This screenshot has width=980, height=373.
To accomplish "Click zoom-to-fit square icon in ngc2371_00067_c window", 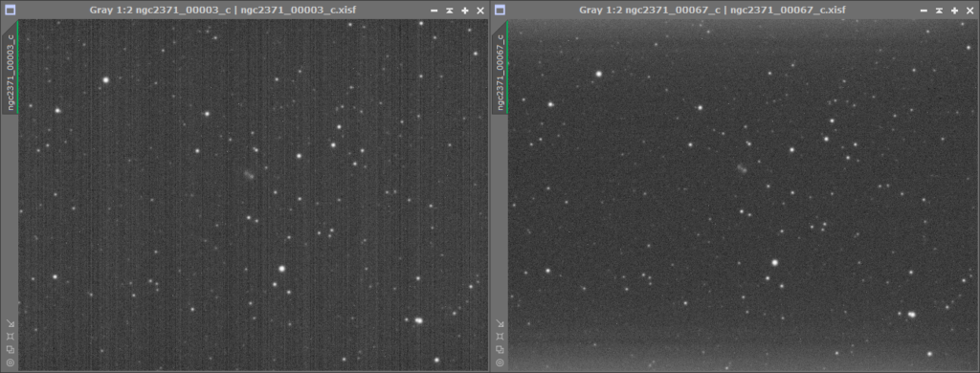I will coord(500,336).
